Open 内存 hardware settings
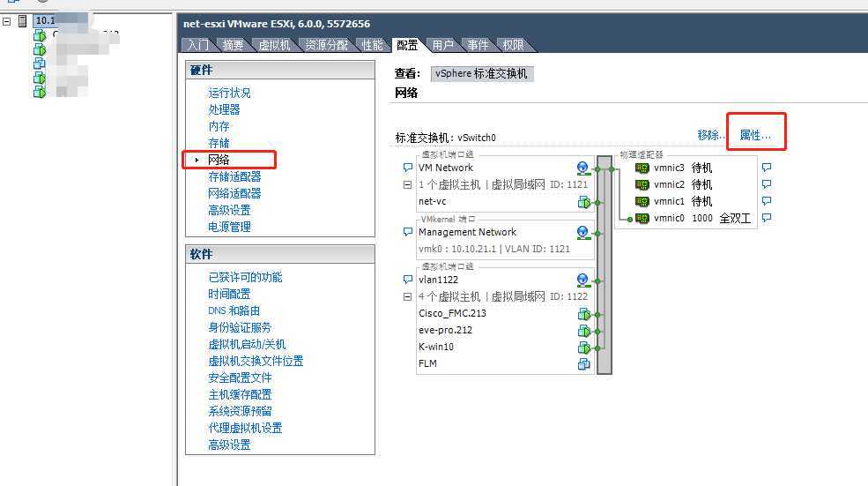 tap(219, 126)
